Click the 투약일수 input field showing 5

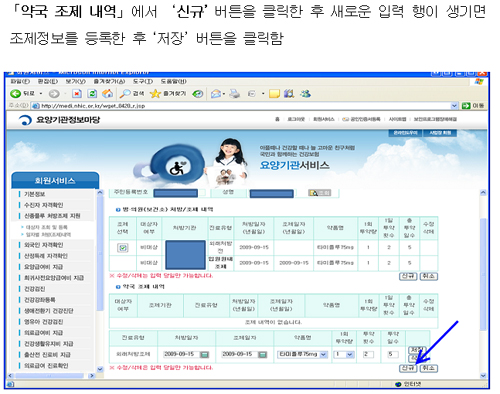pyautogui.click(x=393, y=354)
